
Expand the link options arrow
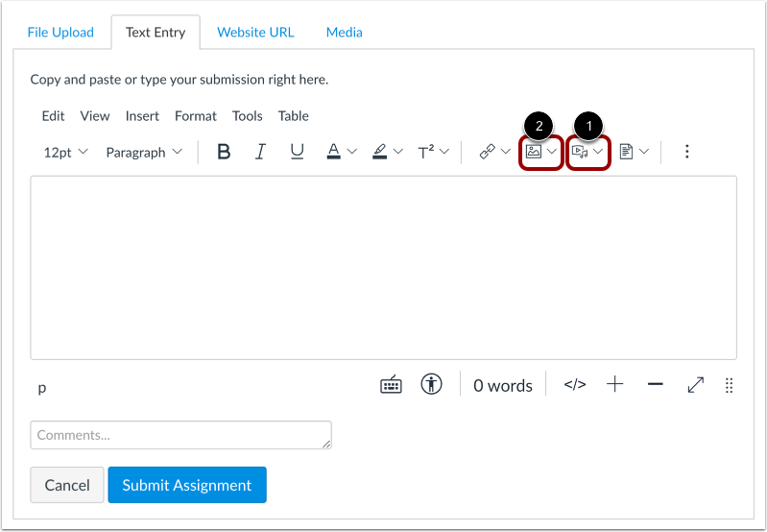click(x=506, y=152)
